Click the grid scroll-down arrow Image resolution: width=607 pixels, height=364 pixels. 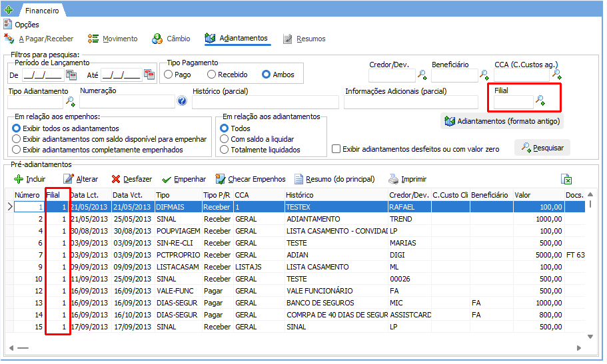click(x=590, y=337)
